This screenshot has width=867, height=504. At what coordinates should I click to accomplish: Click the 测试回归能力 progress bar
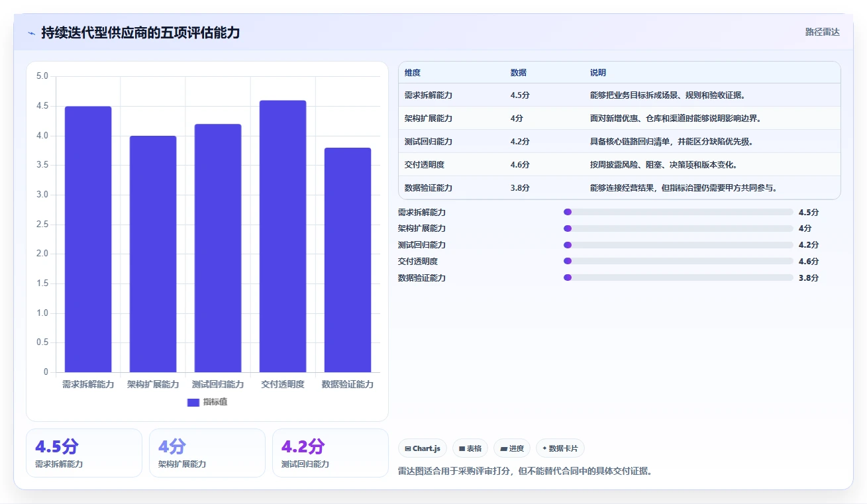pyautogui.click(x=678, y=245)
